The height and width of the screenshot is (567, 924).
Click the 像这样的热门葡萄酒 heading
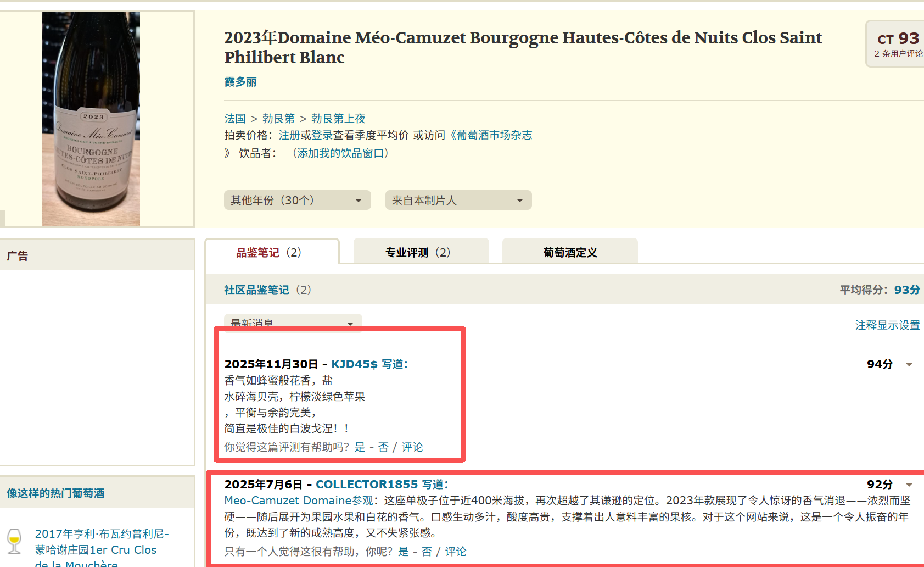(55, 493)
